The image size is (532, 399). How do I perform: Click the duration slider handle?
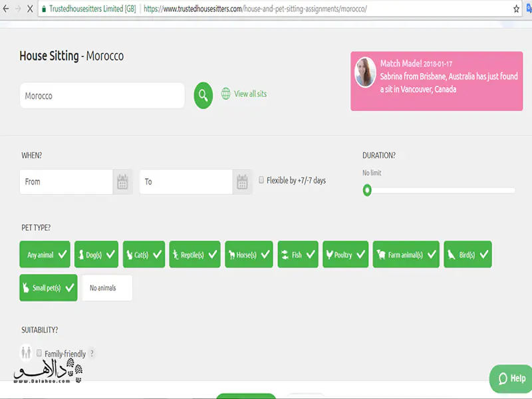(x=367, y=190)
